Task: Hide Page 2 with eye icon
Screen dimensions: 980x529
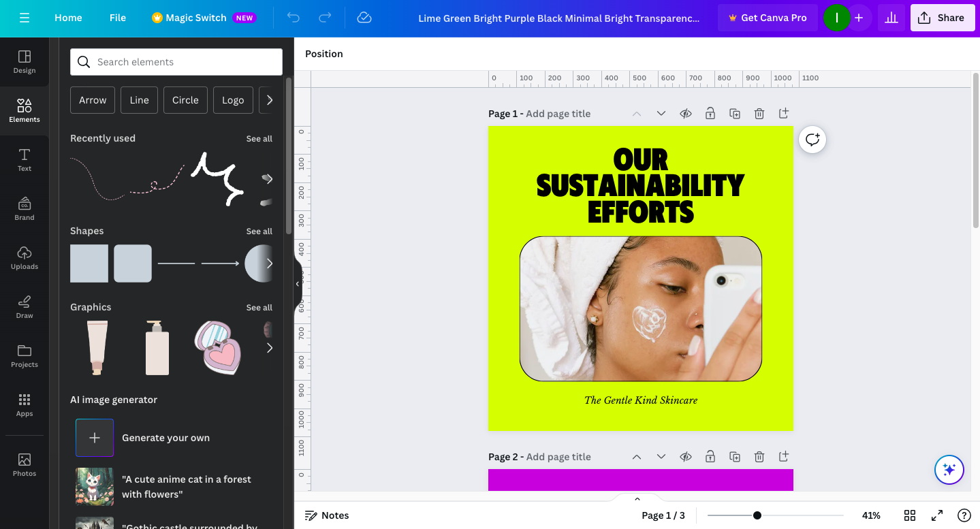Action: tap(686, 457)
